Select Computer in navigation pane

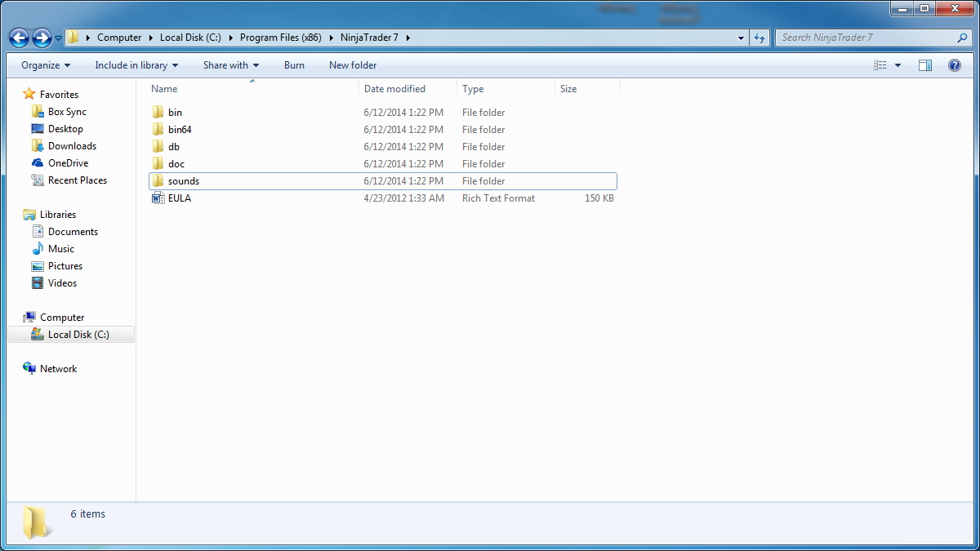coord(62,318)
